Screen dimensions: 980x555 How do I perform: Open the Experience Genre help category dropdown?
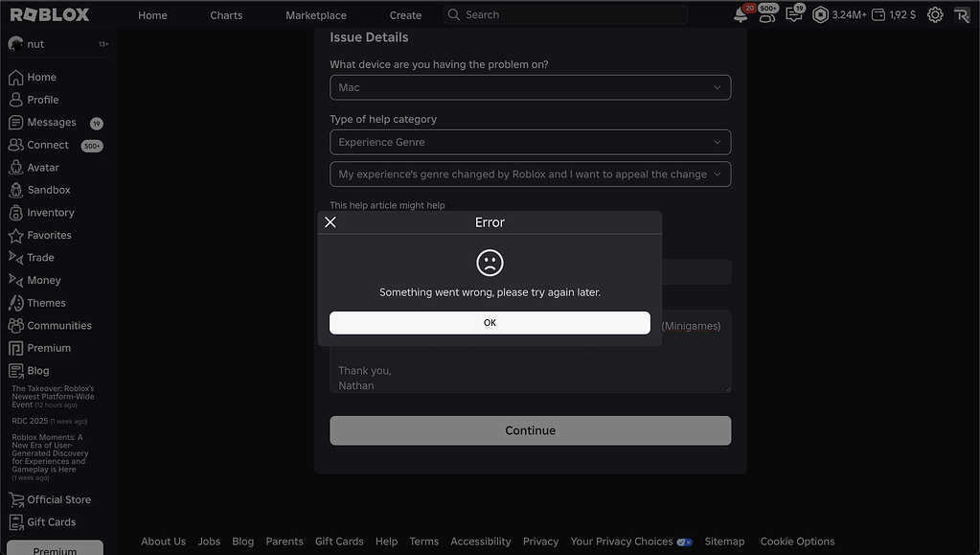click(x=530, y=141)
